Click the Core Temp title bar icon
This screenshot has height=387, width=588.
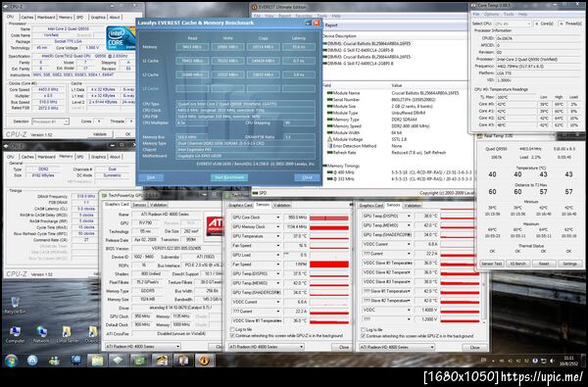(474, 6)
